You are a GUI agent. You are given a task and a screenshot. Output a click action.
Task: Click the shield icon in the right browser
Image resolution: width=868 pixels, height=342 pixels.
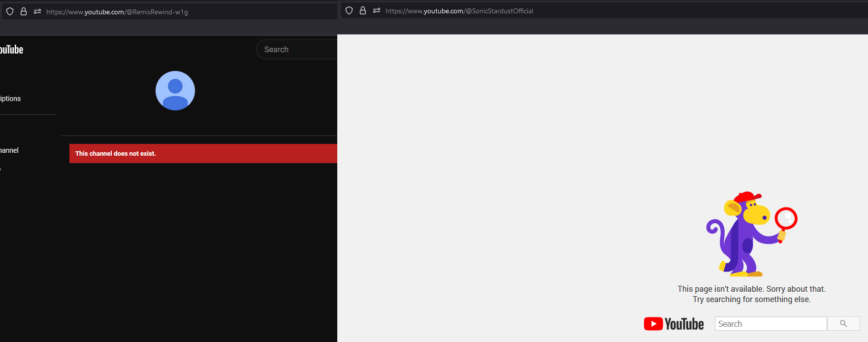pyautogui.click(x=349, y=10)
